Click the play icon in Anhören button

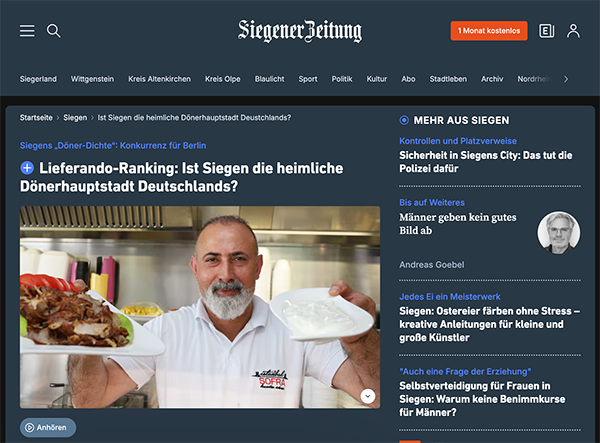[29, 427]
